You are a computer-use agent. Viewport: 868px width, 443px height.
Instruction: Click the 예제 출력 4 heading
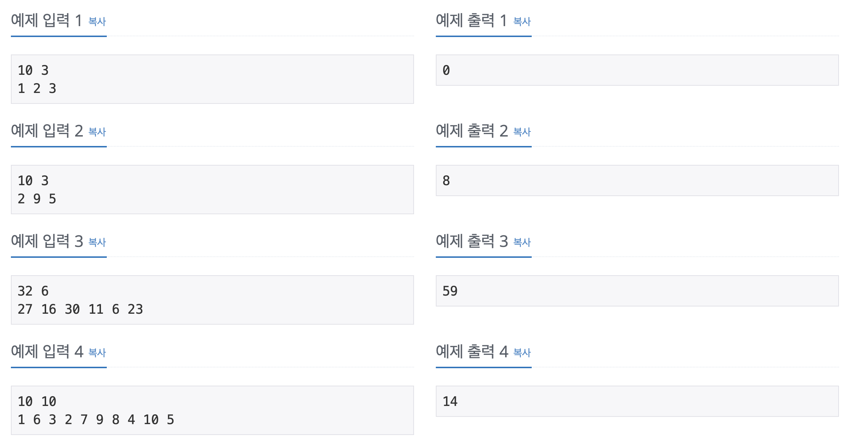pyautogui.click(x=472, y=351)
